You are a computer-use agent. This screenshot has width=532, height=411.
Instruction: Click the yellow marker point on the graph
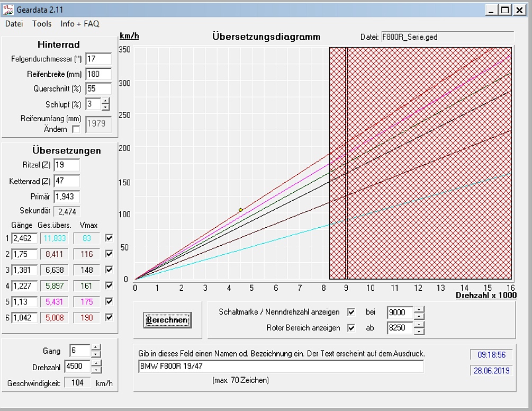[240, 210]
